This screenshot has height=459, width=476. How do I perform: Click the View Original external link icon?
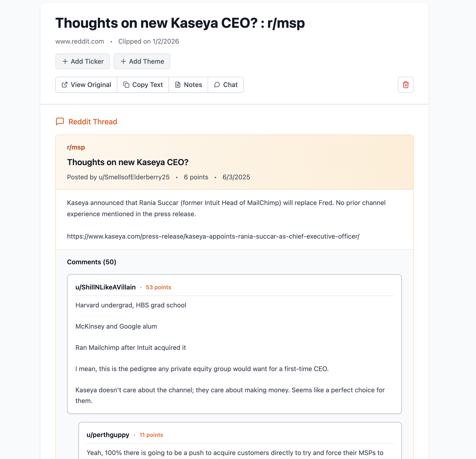pos(65,85)
